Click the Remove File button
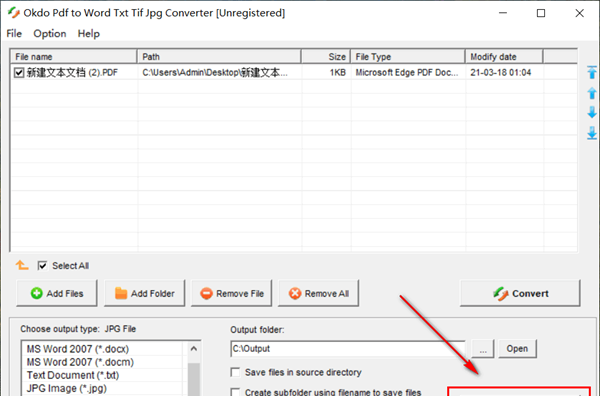Viewport: 600px width, 396px height. (232, 293)
